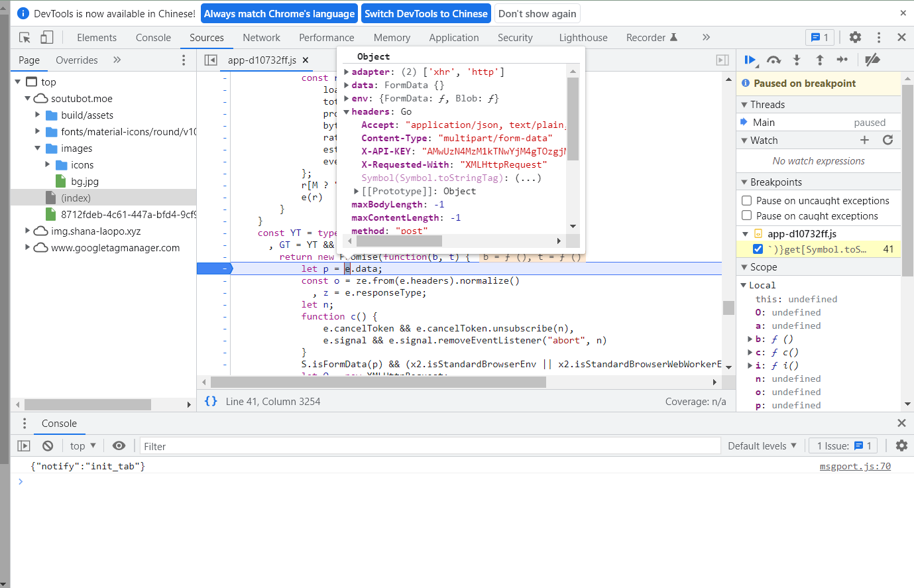Screen dimensions: 914x588
Task: Open the DevTools three-dot customize menu
Action: (x=878, y=38)
